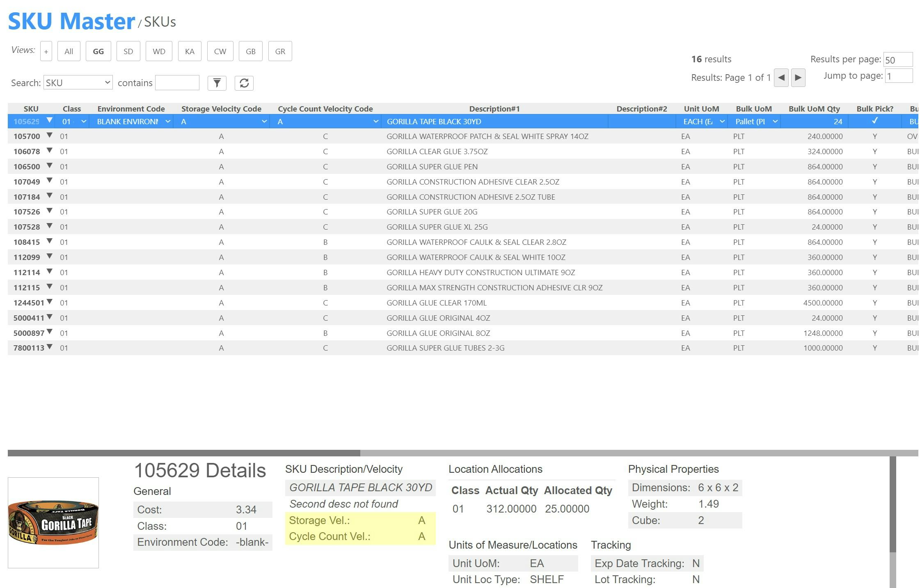The image size is (920, 588).
Task: Click the Jump to page input field
Action: [899, 76]
